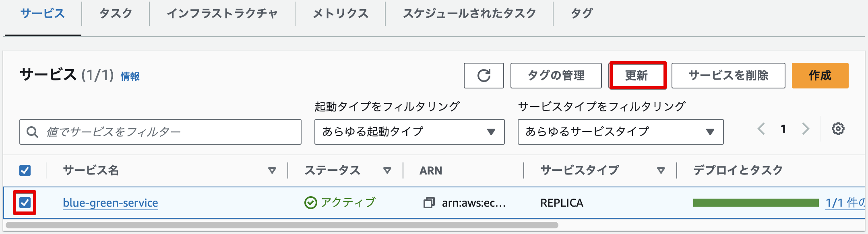The height and width of the screenshot is (234, 868).
Task: Focus the service filter search field
Action: click(160, 132)
